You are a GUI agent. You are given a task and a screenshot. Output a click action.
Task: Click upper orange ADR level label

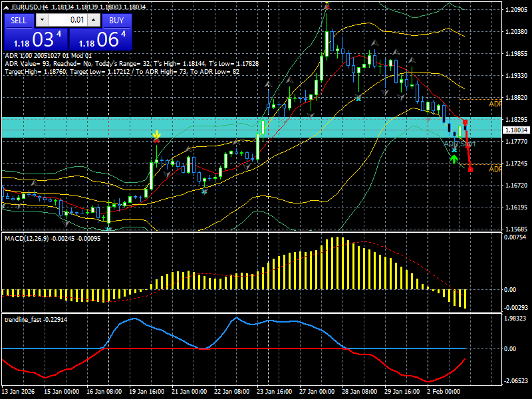point(495,104)
